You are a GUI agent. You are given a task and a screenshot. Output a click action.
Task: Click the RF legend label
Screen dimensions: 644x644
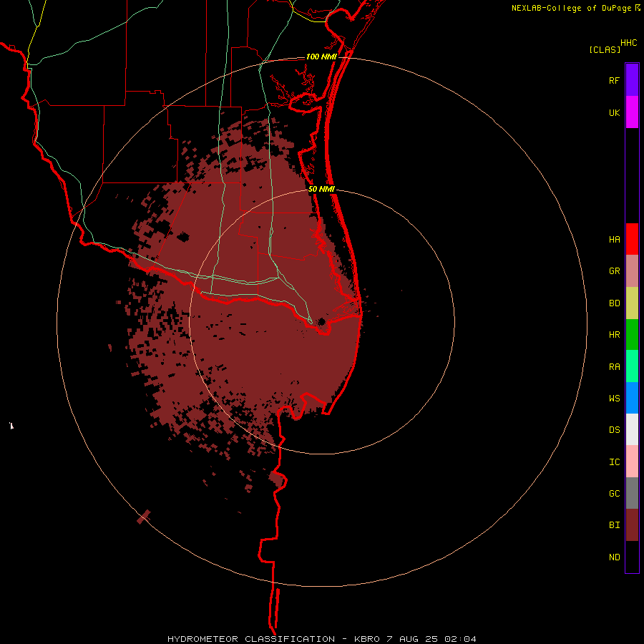point(614,80)
